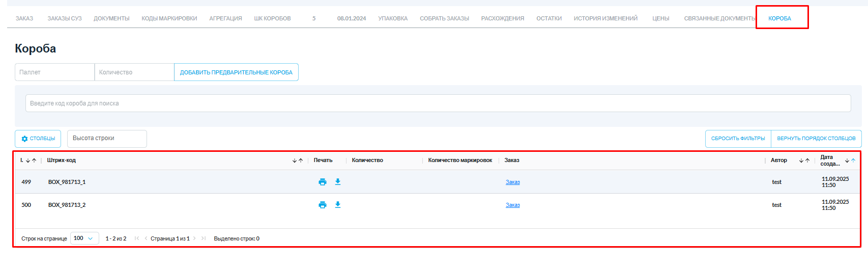Open the Заказ link in row 499

pos(513,182)
